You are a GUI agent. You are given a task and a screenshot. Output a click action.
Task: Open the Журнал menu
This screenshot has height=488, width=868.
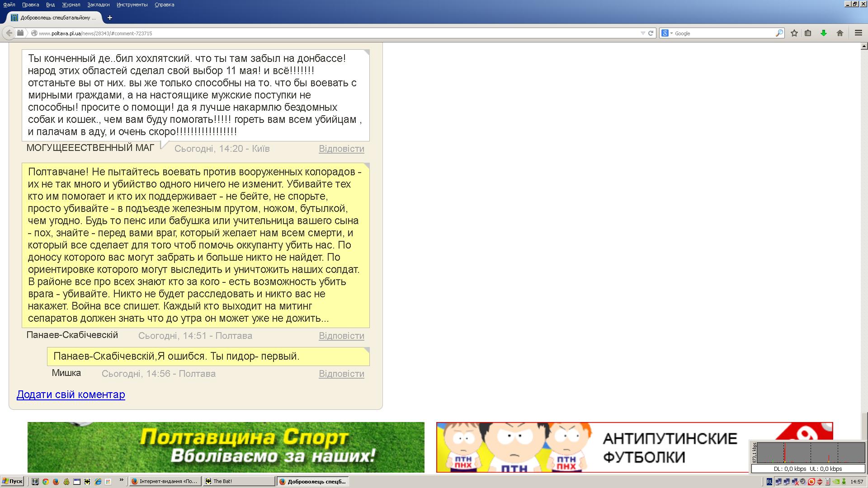71,5
